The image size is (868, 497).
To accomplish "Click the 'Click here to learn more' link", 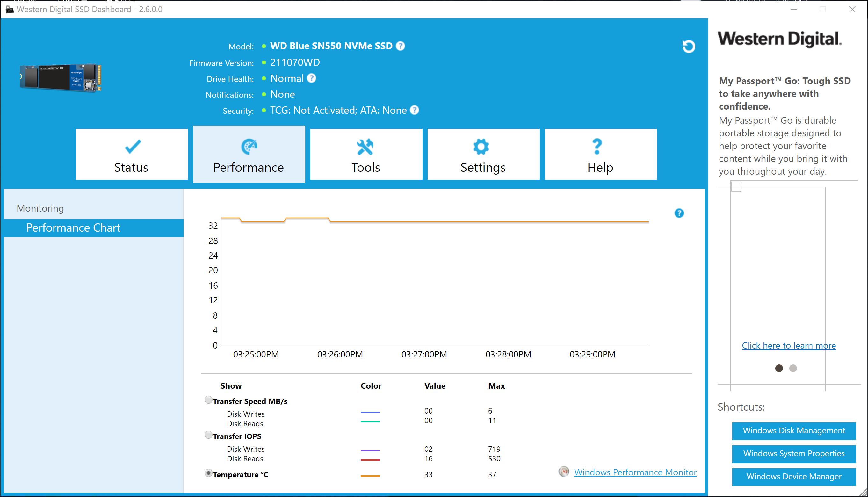I will tap(788, 345).
